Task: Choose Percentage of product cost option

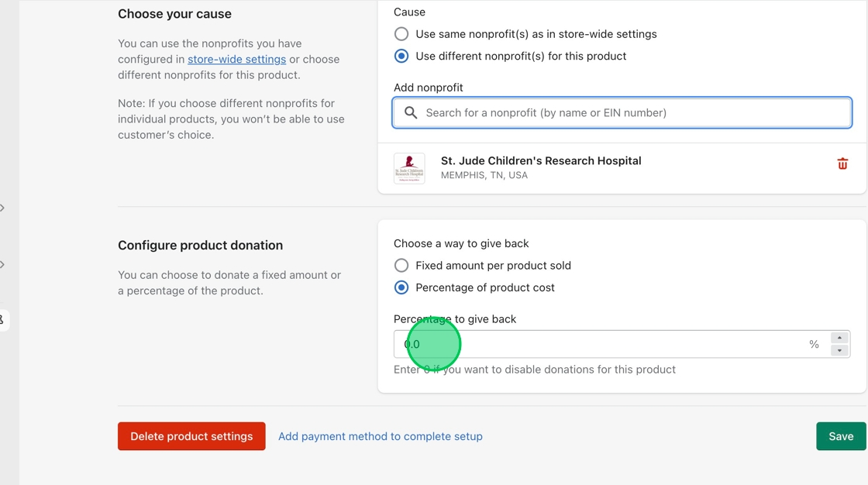Action: [401, 287]
